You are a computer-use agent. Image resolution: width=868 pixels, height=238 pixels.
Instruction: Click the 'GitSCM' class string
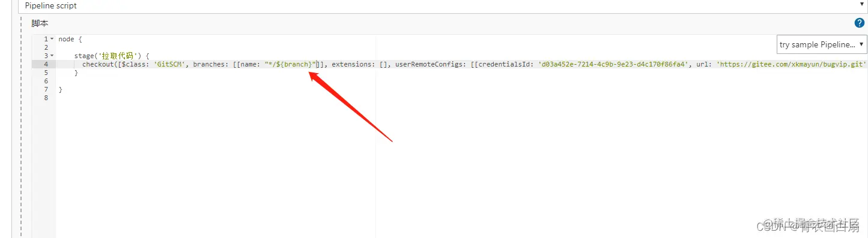tap(170, 64)
